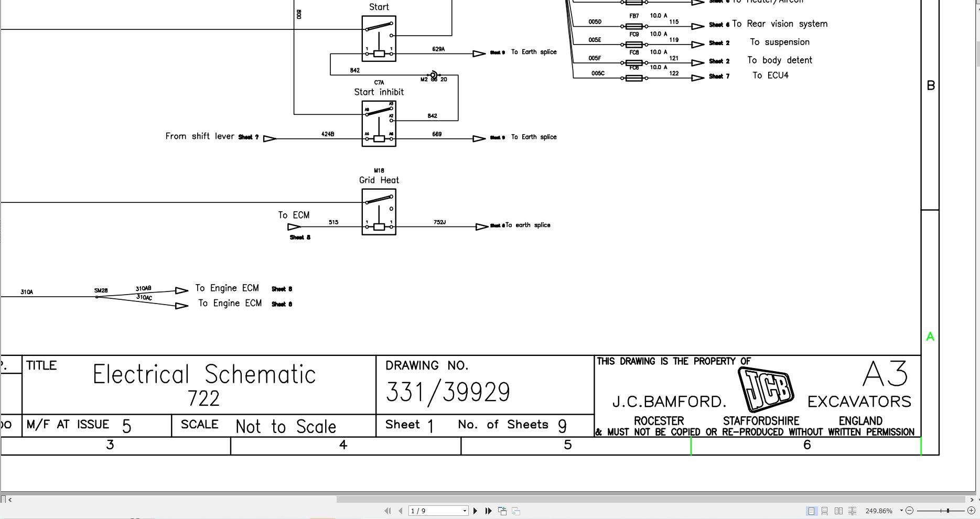Open the zoom percentage dropdown
The image size is (980, 519).
pos(902,510)
